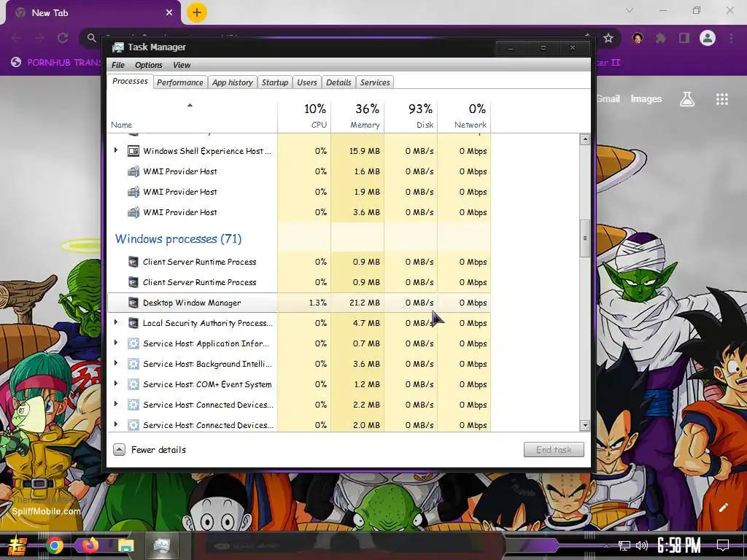Click the Service Host: Application Information gear icon
Screen dimensions: 747x560
(x=133, y=343)
